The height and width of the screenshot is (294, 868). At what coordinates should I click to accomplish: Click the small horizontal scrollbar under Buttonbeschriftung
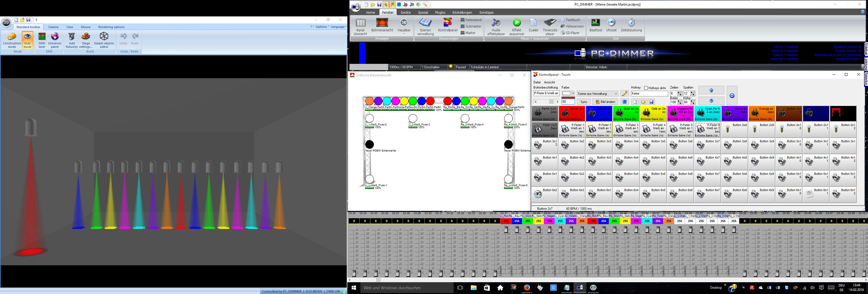tap(546, 102)
